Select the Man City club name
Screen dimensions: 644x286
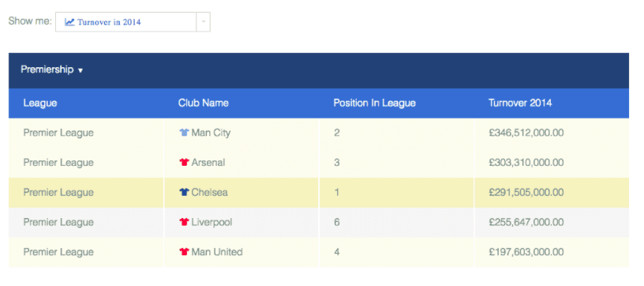tap(211, 133)
